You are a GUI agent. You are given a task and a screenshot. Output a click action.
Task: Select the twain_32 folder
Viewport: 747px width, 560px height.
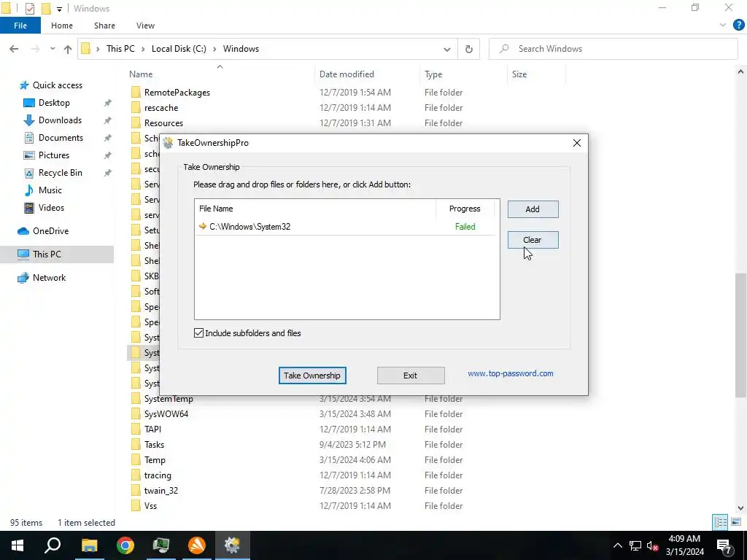tap(160, 491)
